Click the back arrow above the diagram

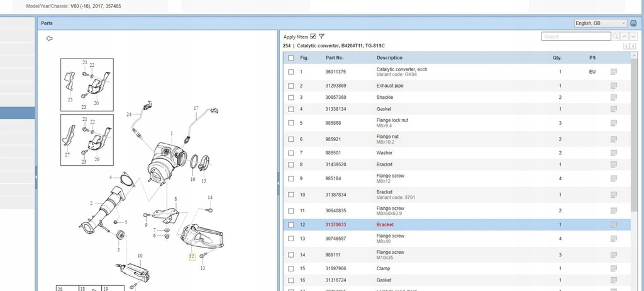tap(49, 38)
